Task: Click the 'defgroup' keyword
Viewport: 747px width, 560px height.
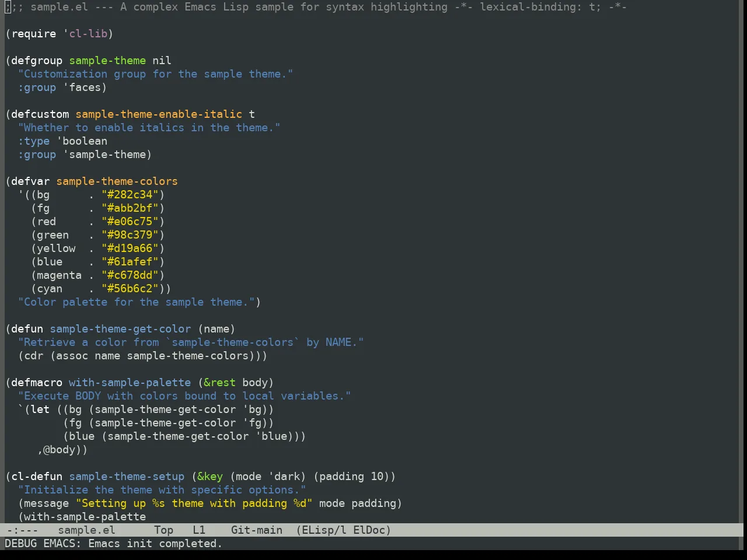Action: coord(37,61)
